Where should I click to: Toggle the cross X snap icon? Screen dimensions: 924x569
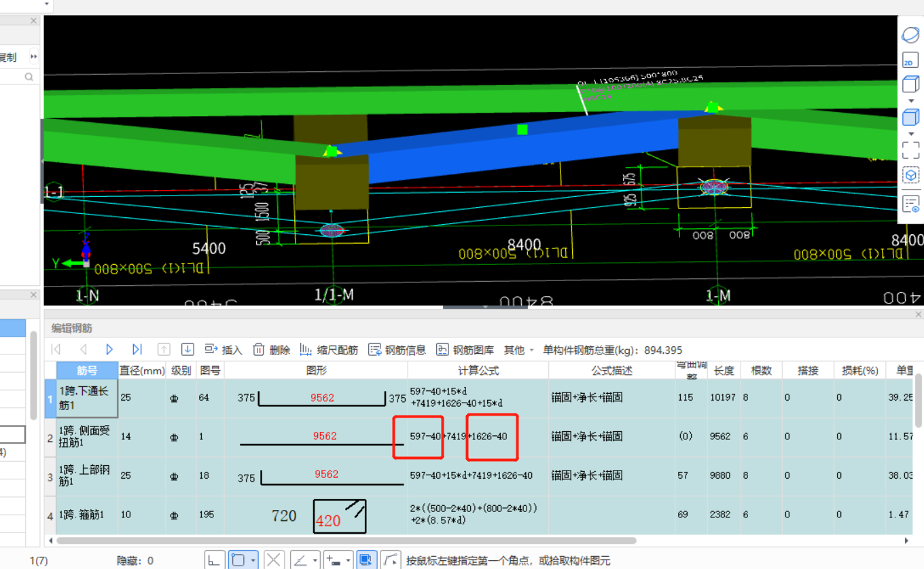274,560
